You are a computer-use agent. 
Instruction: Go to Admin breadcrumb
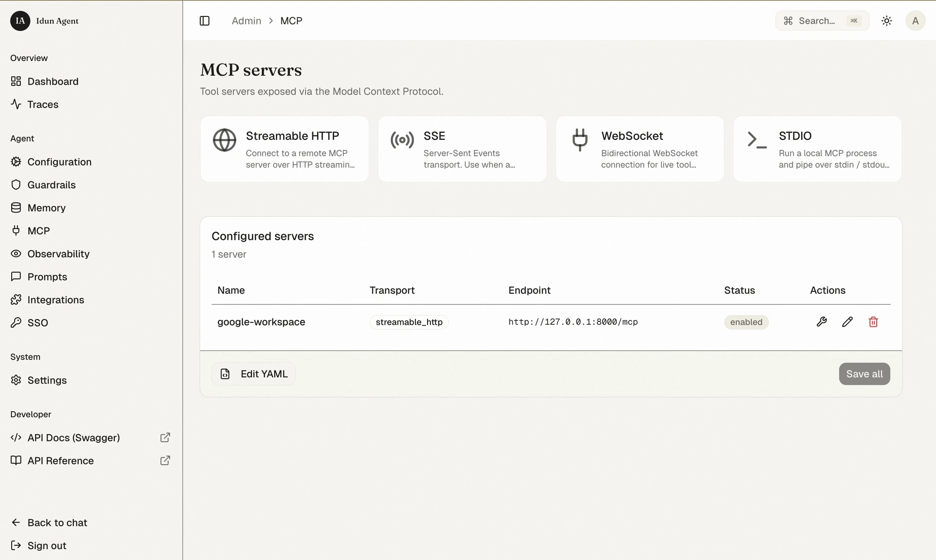[x=246, y=21]
